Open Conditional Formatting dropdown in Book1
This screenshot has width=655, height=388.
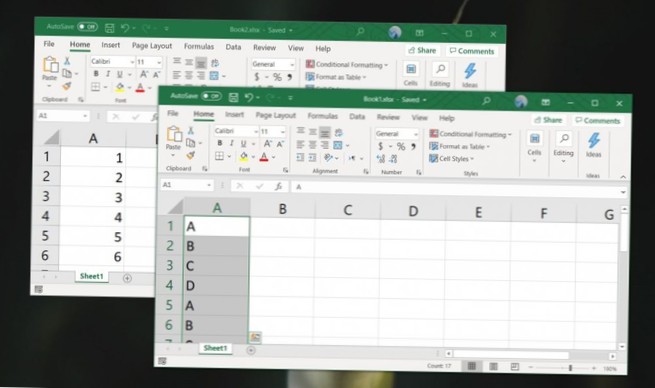click(470, 134)
